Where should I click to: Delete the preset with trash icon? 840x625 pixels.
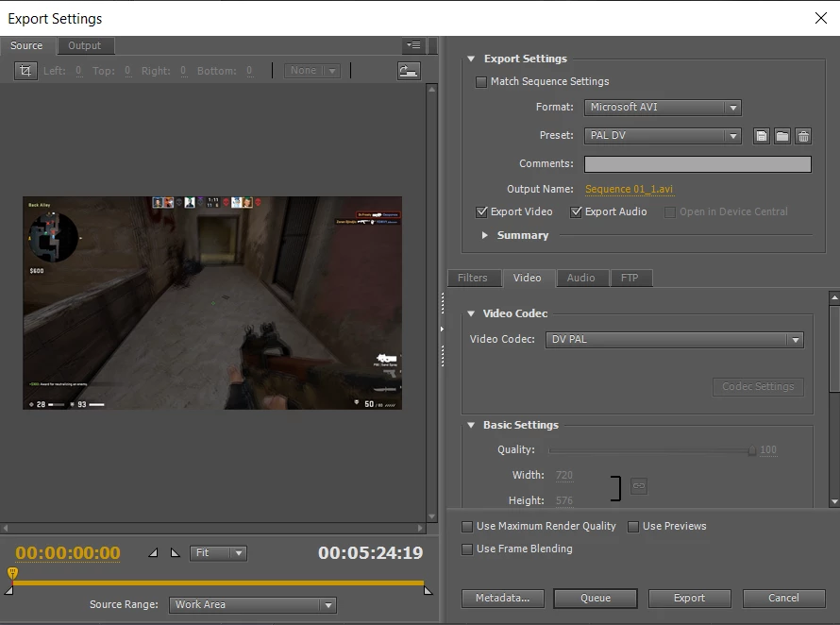point(803,136)
